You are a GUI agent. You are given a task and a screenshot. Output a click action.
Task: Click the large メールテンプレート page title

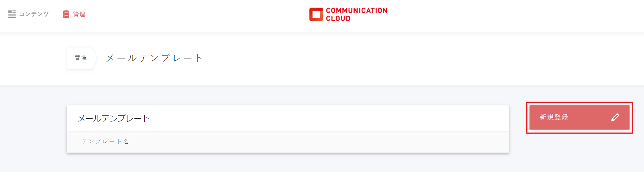pyautogui.click(x=154, y=58)
